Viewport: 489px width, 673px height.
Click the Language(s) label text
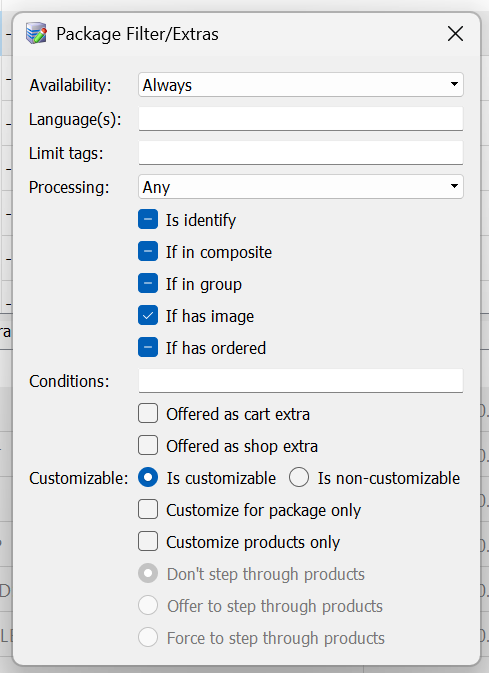tap(75, 120)
